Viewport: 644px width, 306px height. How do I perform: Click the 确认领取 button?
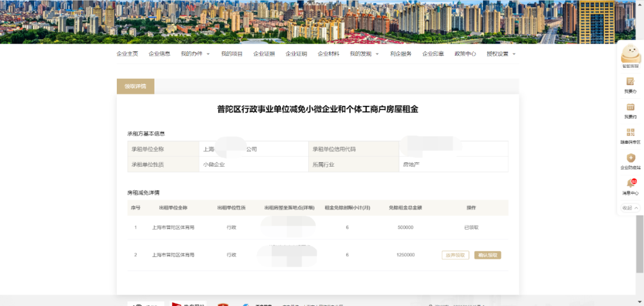[x=487, y=255]
